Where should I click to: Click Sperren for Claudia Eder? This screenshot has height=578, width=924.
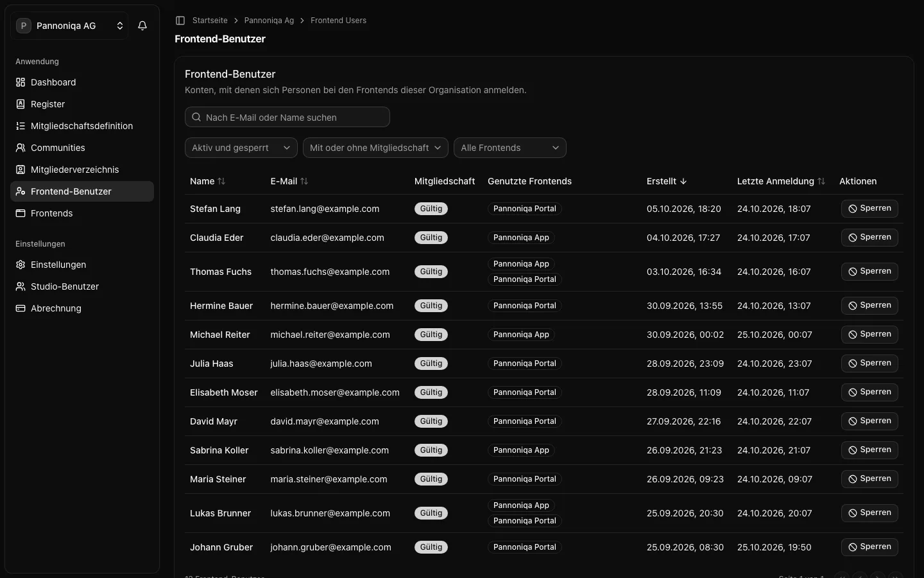point(869,238)
